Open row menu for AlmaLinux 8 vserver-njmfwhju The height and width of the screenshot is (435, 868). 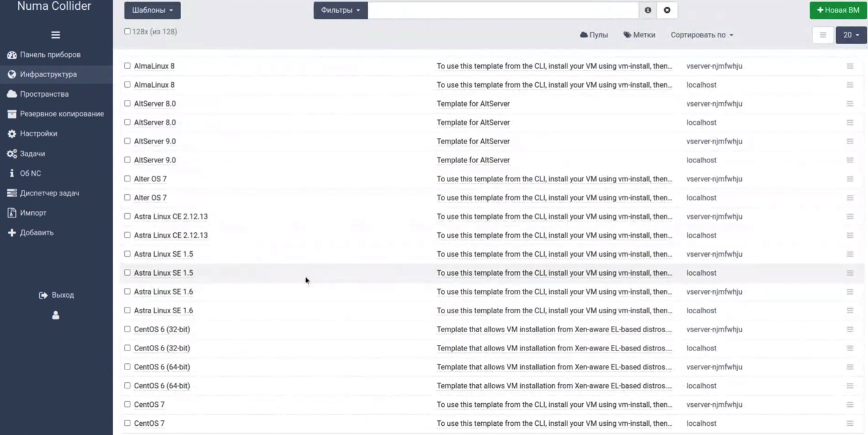[850, 66]
